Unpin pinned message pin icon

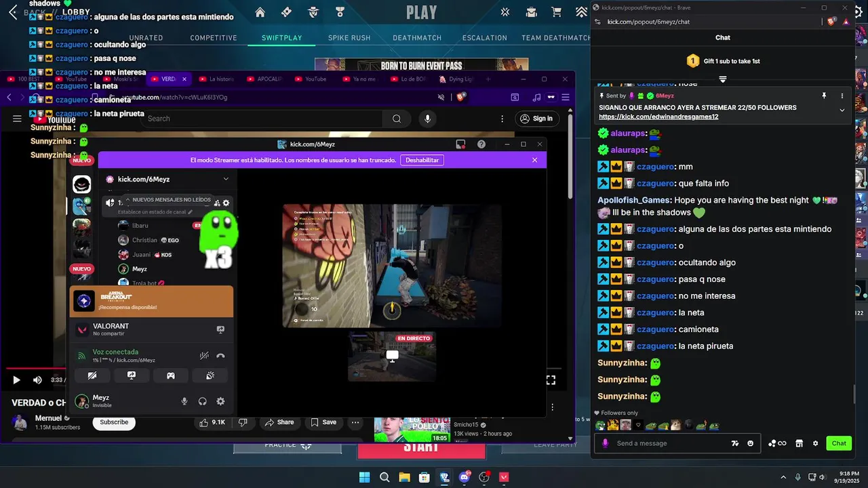click(824, 96)
